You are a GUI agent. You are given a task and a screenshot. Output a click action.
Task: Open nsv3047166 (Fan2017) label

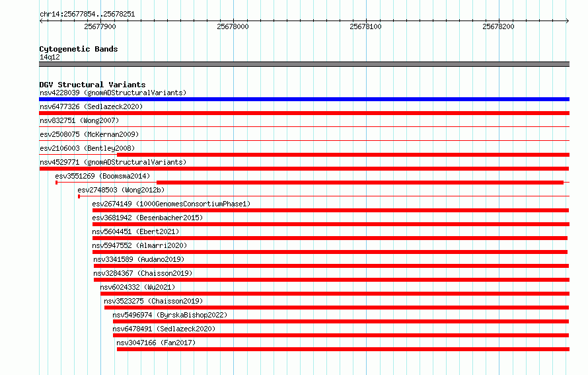[x=156, y=343]
